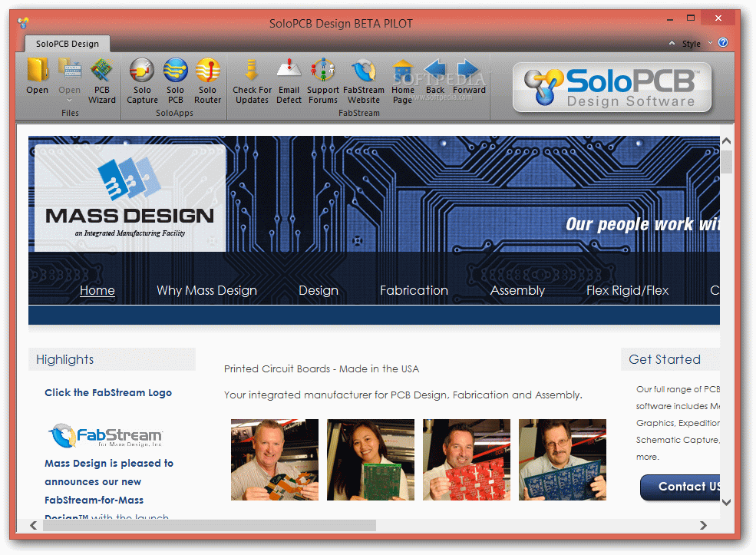Launch the Solo PCB app
This screenshot has height=555, width=756.
[x=176, y=81]
